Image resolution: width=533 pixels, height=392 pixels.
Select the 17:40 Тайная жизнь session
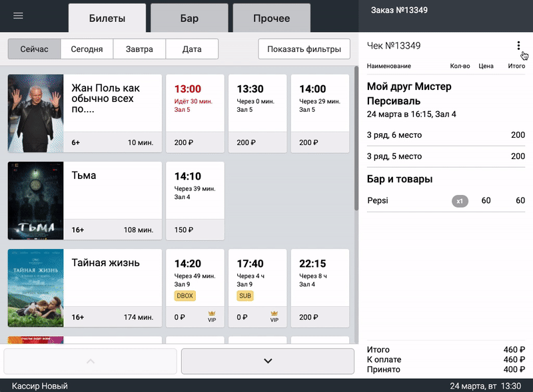tap(258, 288)
